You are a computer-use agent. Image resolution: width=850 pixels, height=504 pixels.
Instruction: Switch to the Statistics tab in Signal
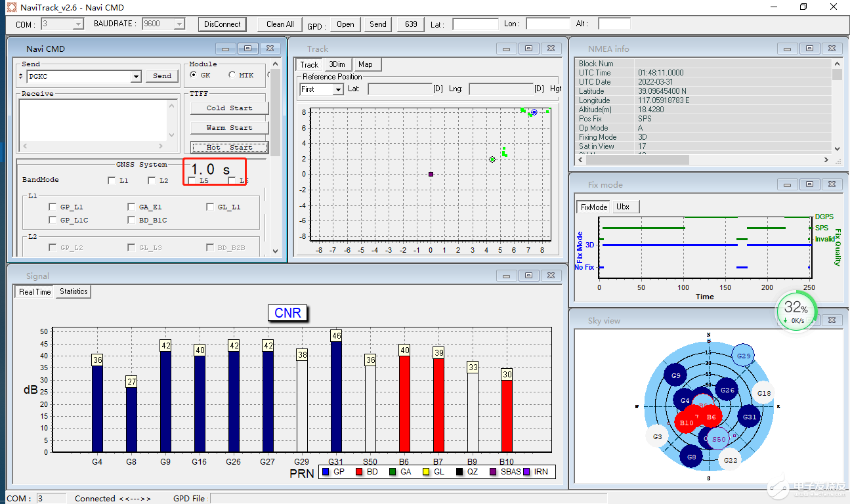74,291
